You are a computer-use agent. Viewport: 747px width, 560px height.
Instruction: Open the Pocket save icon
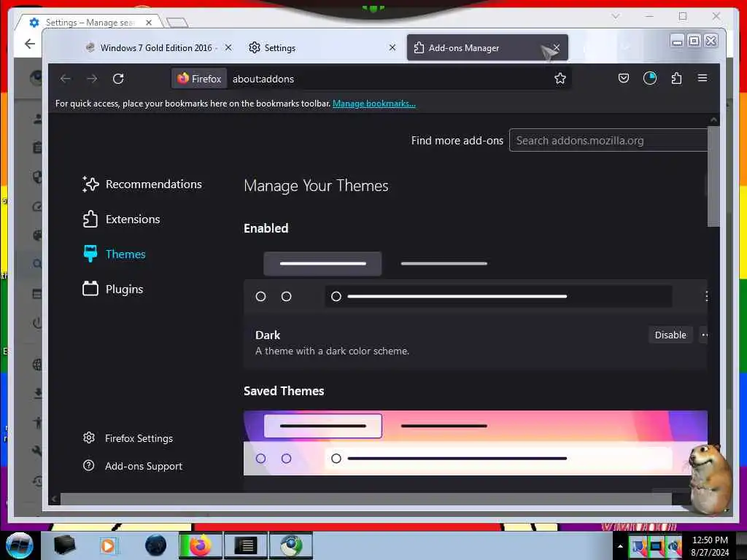(623, 78)
